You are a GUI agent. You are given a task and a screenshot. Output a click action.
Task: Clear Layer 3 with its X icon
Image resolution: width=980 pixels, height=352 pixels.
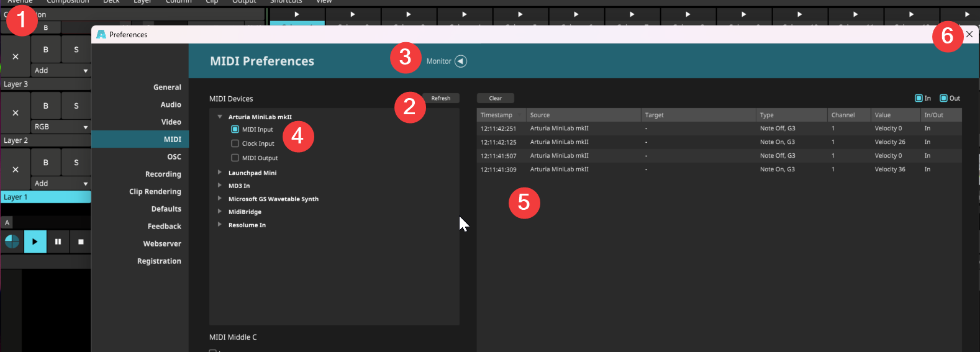pyautogui.click(x=16, y=56)
